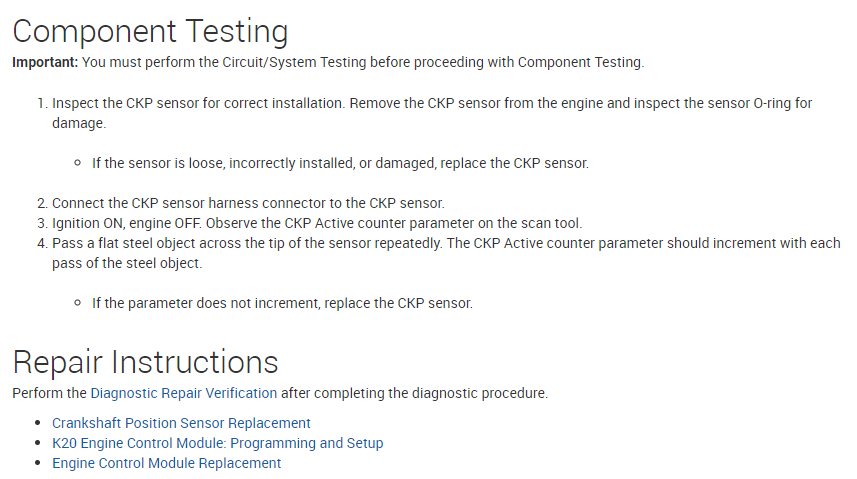857x479 pixels.
Task: Click the "Perform the" text under Repair Instructions
Action: tap(49, 393)
